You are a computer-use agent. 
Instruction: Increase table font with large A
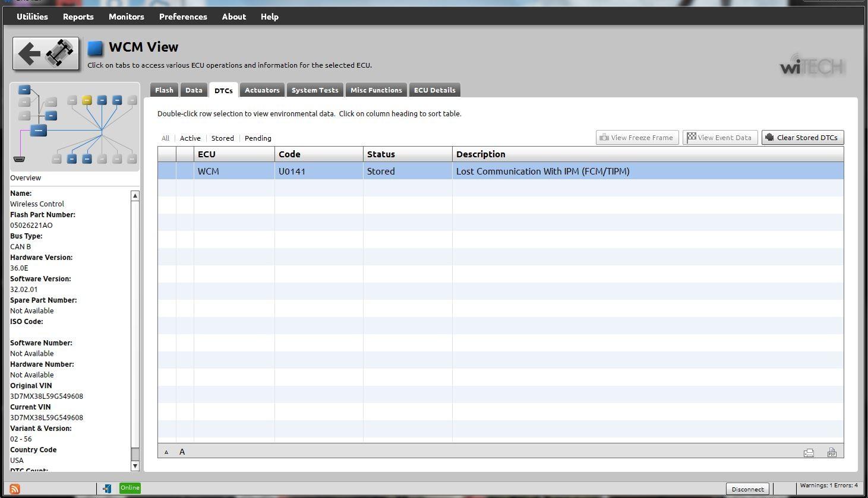tap(182, 452)
